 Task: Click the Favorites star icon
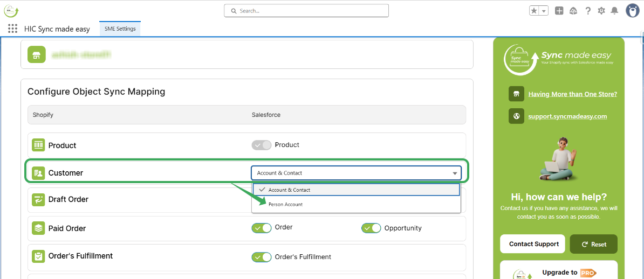[534, 11]
